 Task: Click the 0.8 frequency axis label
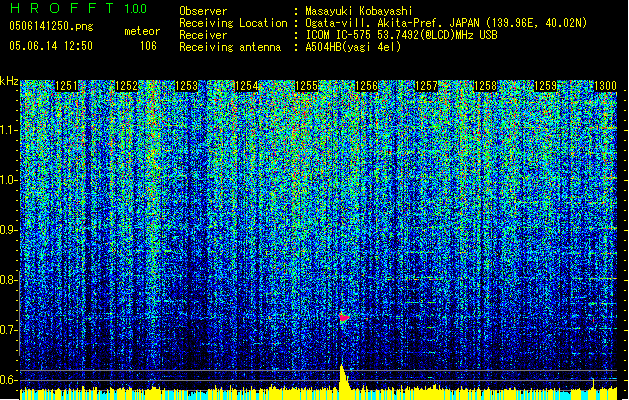[9, 280]
